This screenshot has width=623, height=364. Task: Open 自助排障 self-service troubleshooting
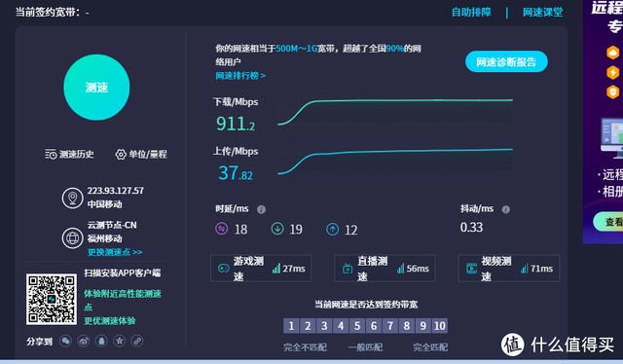point(471,13)
